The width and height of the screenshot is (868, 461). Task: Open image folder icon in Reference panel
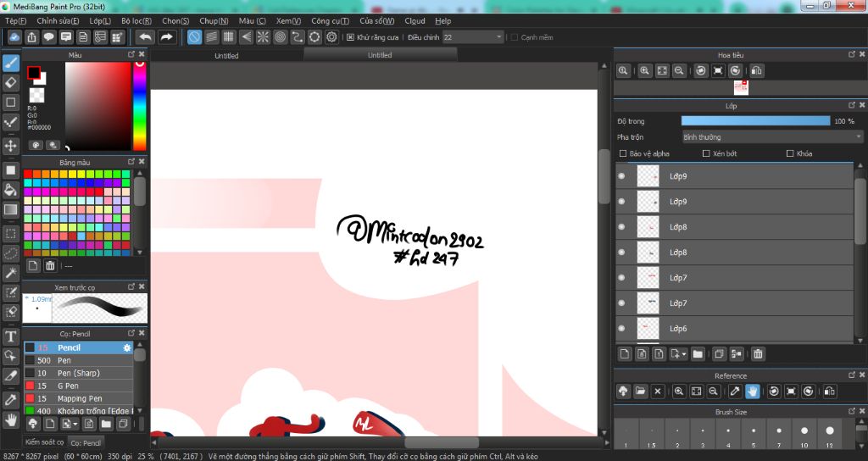[x=641, y=392]
